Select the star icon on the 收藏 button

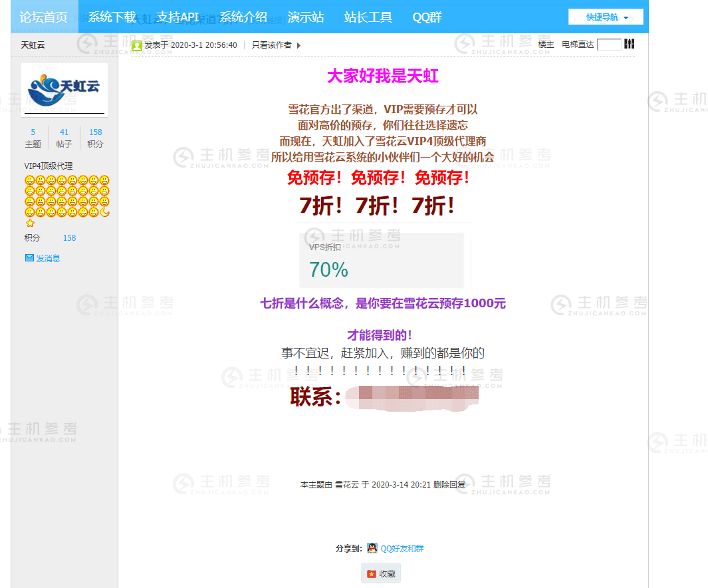pos(371,574)
